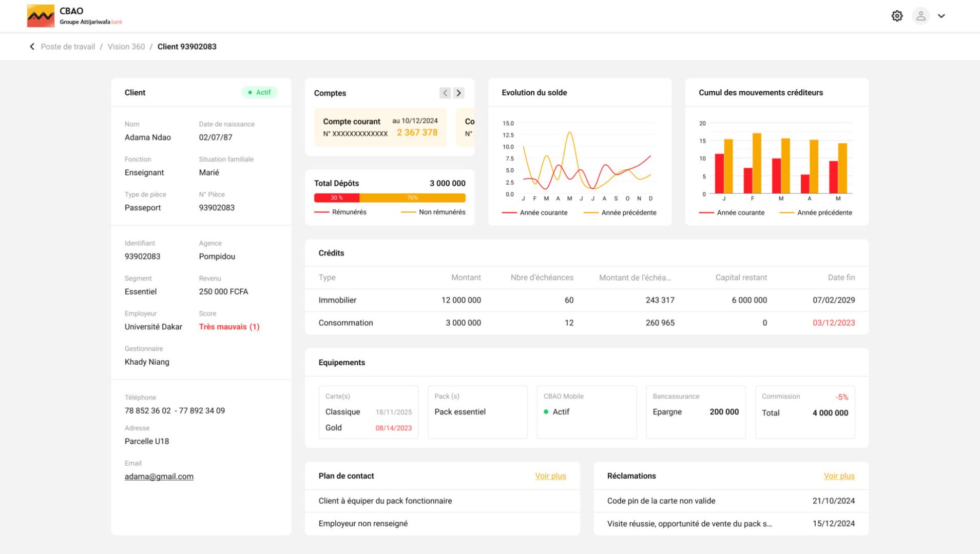Click the adama@gmail.com email link

[x=159, y=477]
